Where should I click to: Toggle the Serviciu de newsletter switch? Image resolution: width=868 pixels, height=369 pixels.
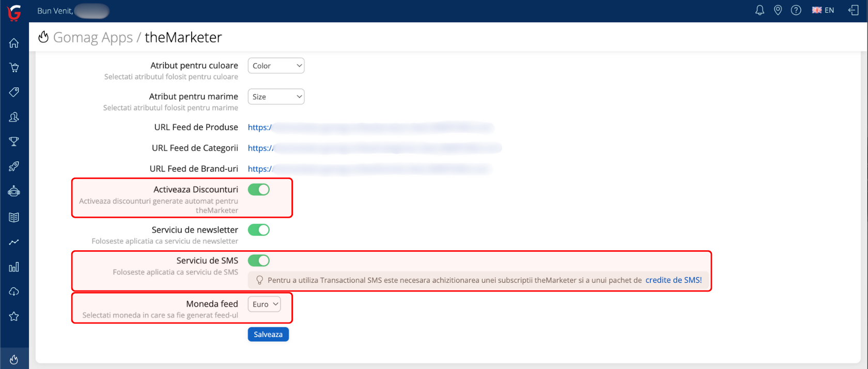(259, 230)
